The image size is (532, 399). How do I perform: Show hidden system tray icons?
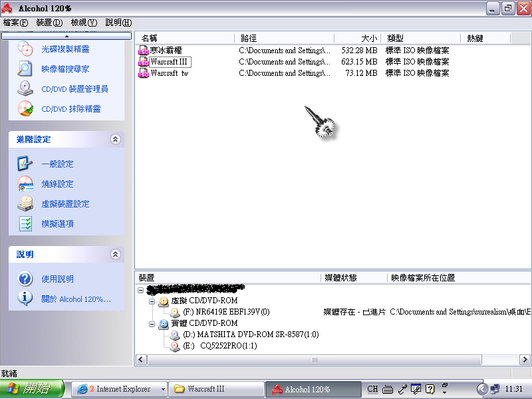pos(482,389)
